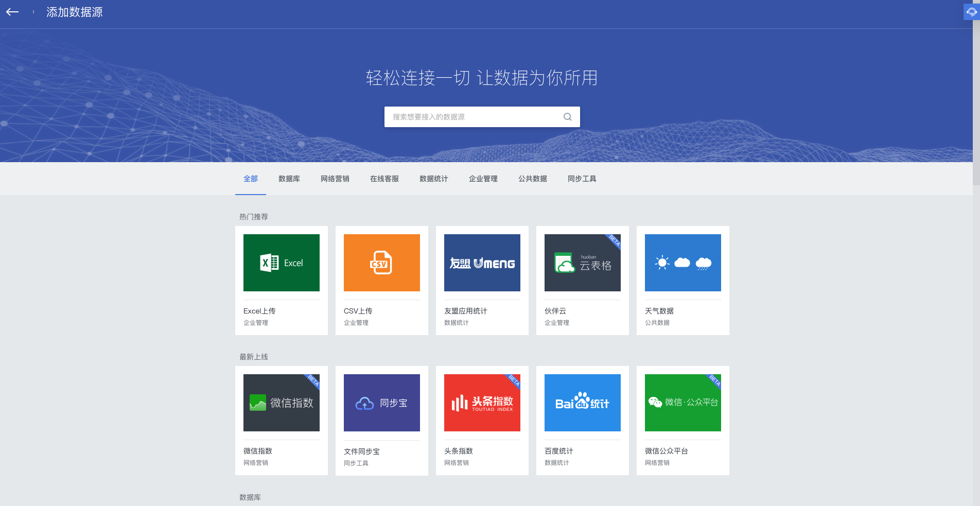Show the 公共数据 category tab
This screenshot has height=506, width=980.
(x=532, y=179)
